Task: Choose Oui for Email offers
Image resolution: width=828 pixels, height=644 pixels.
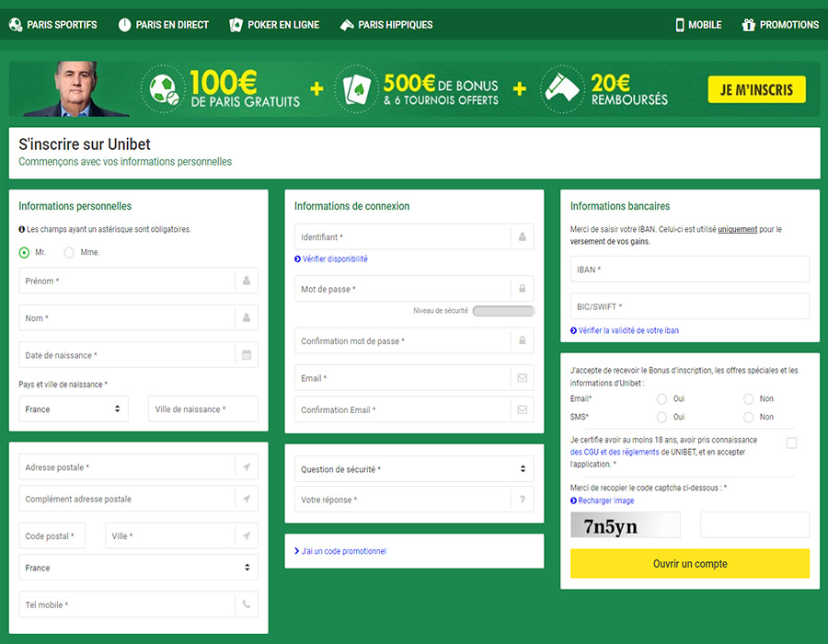Action: (x=661, y=398)
